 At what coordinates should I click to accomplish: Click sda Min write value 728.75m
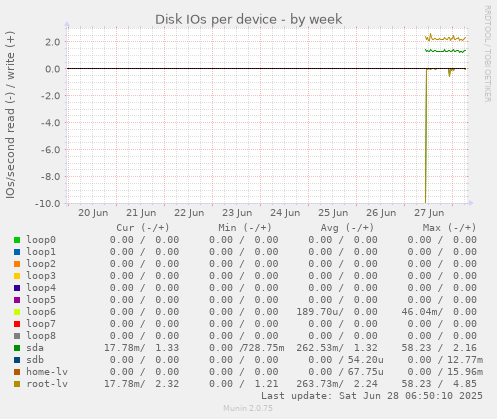point(263,348)
